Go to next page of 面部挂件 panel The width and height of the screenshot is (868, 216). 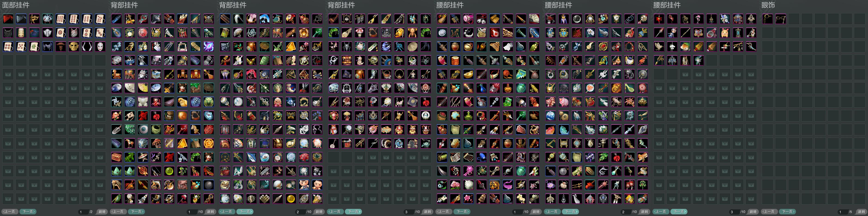tap(28, 212)
